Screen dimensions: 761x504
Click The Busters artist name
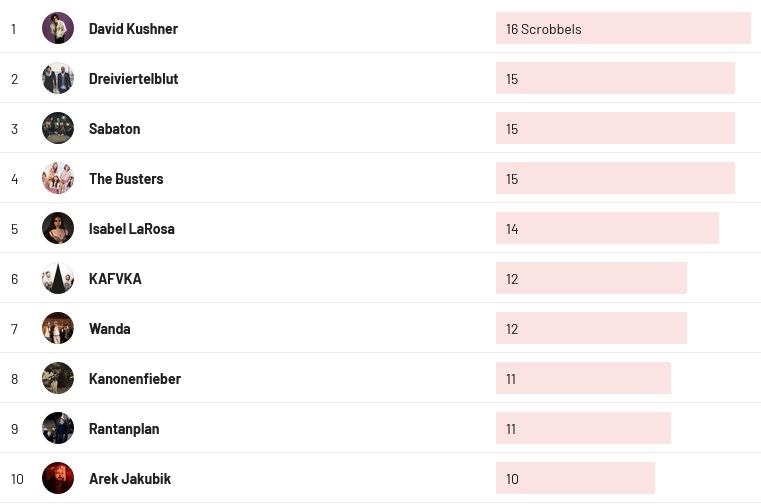(x=126, y=179)
